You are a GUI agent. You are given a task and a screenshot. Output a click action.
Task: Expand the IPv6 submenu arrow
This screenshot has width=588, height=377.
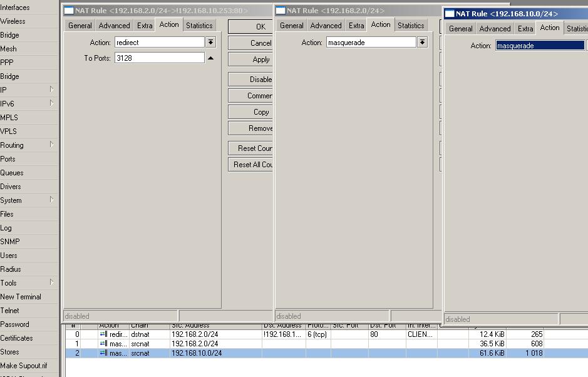pyautogui.click(x=52, y=103)
